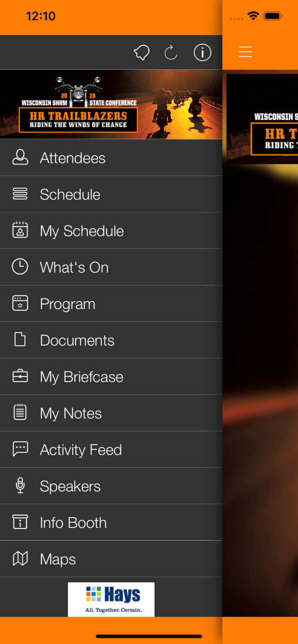Viewport: 298px width, 644px height.
Task: Tap the refresh arrow icon
Action: click(x=171, y=53)
